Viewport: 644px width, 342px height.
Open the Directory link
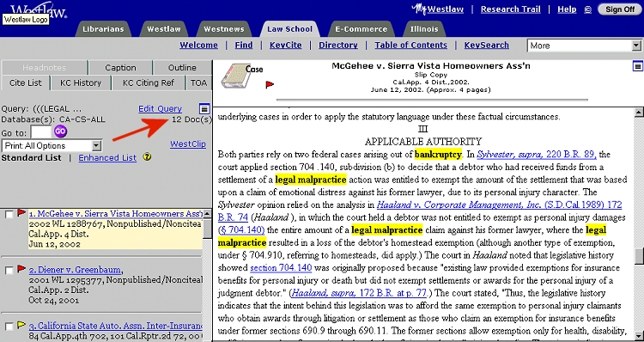coord(338,46)
